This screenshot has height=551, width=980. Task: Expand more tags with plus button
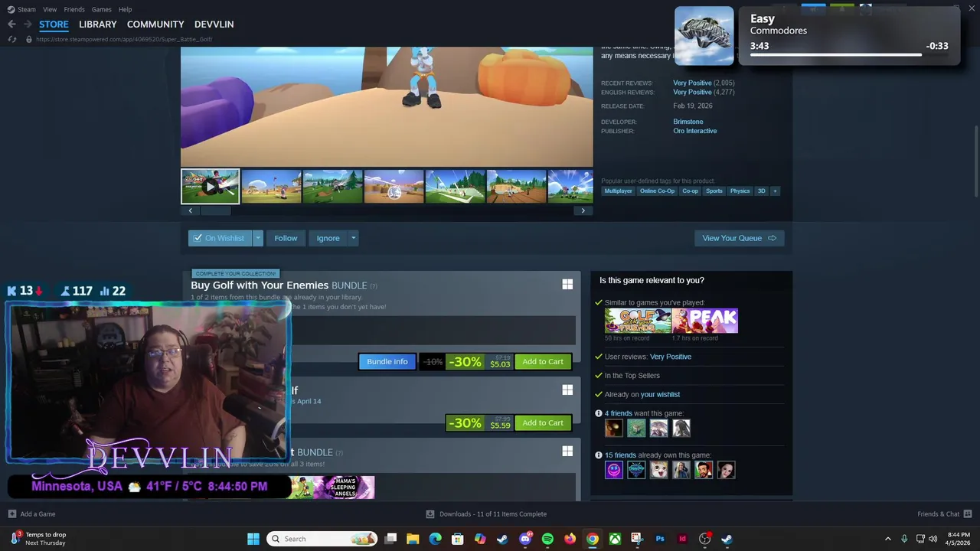pos(774,191)
